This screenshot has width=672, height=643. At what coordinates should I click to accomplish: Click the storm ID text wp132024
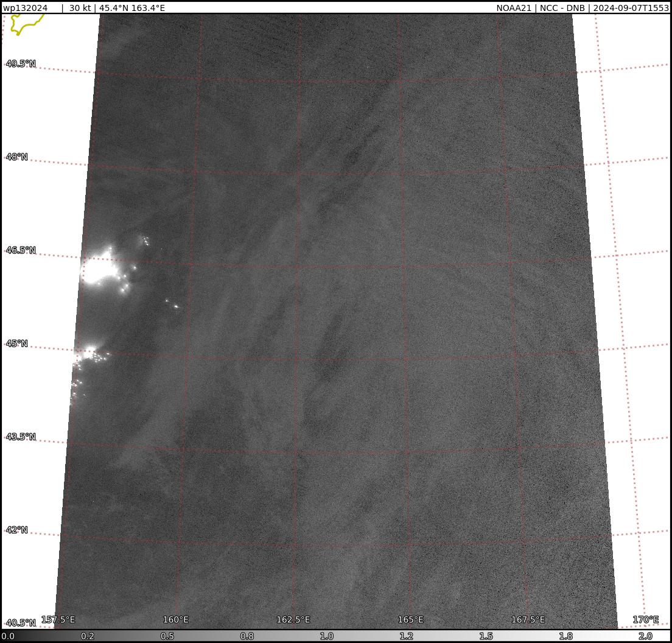click(26, 8)
